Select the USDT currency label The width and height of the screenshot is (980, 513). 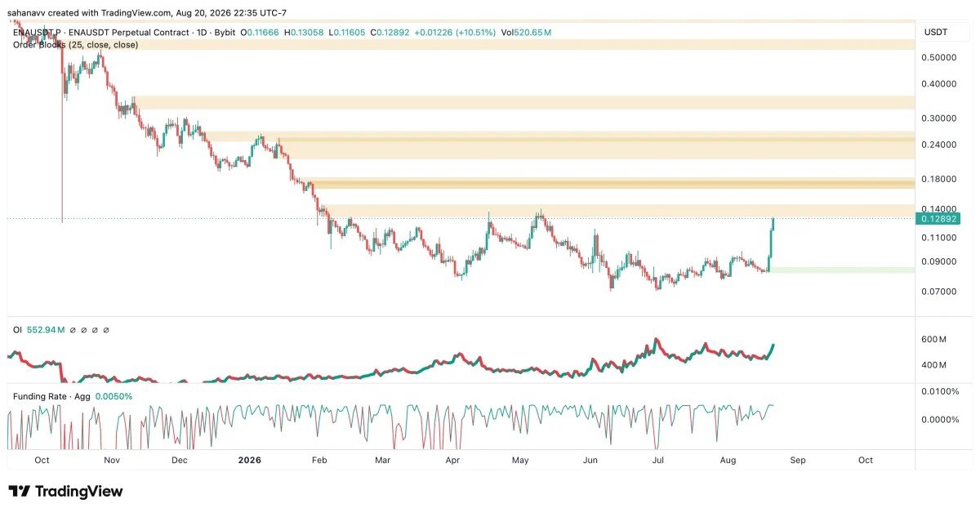[x=935, y=32]
